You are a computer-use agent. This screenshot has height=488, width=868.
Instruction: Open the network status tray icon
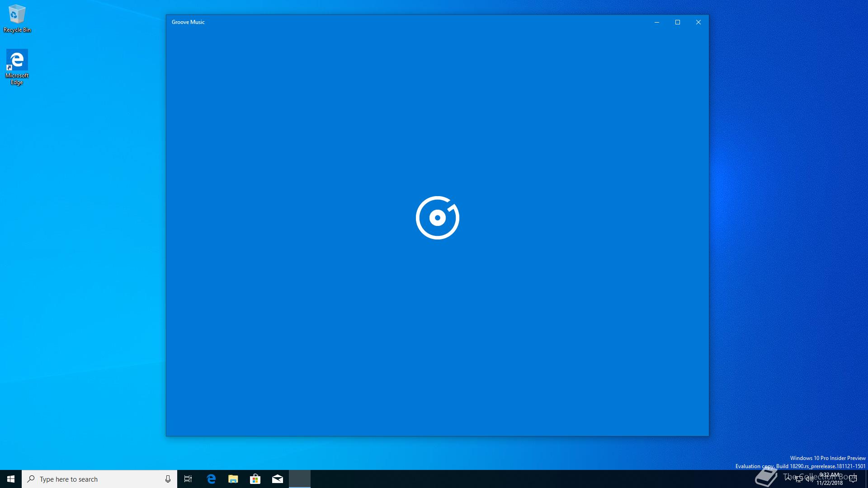coord(799,479)
